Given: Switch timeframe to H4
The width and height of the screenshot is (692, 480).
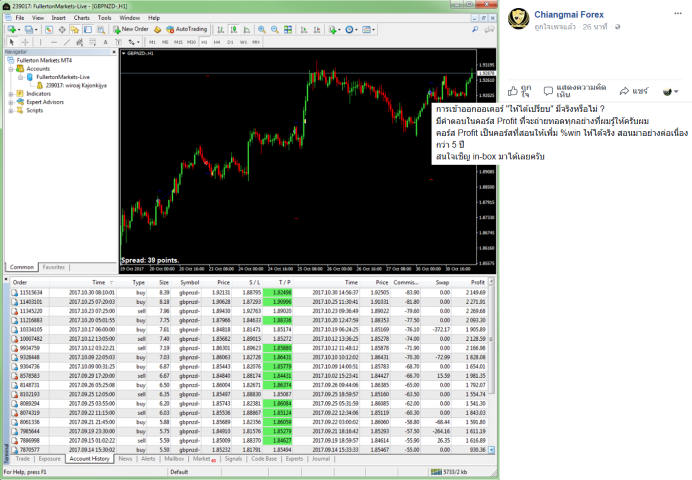Looking at the screenshot, I should click(x=217, y=42).
